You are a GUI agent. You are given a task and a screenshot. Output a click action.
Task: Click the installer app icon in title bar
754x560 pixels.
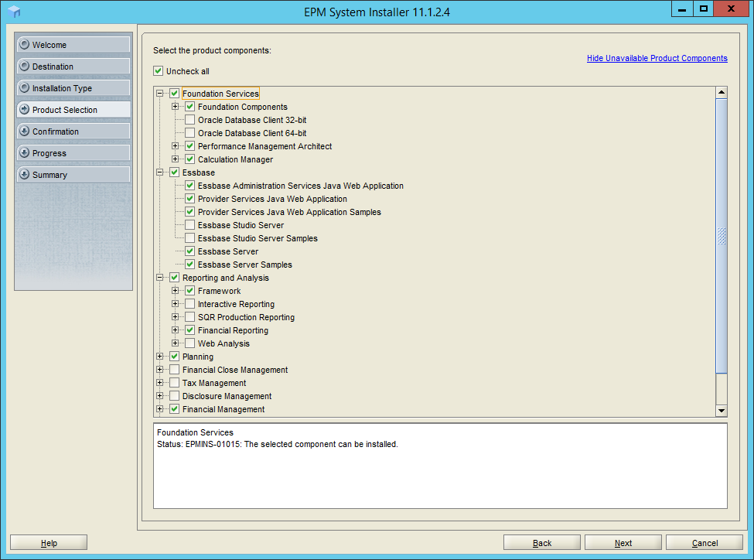(14, 12)
